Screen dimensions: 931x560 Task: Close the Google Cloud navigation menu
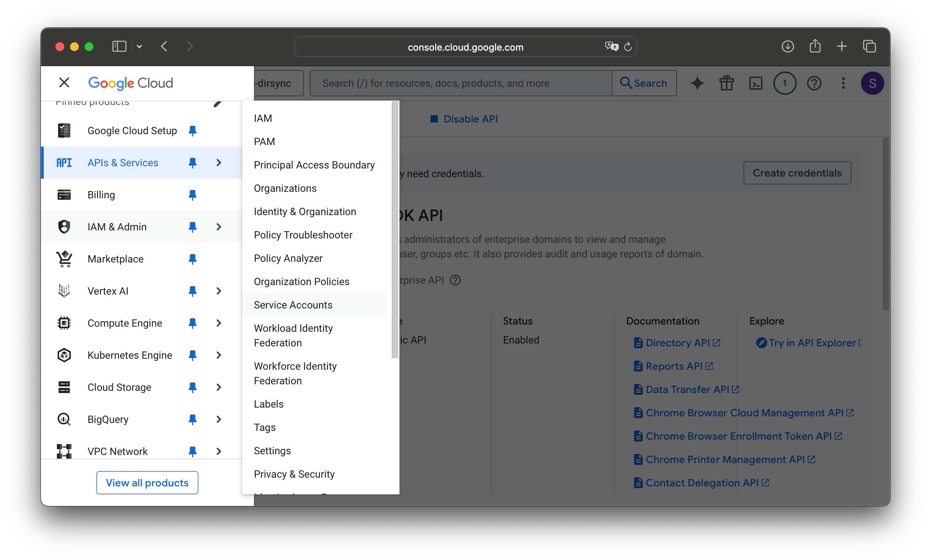point(64,83)
